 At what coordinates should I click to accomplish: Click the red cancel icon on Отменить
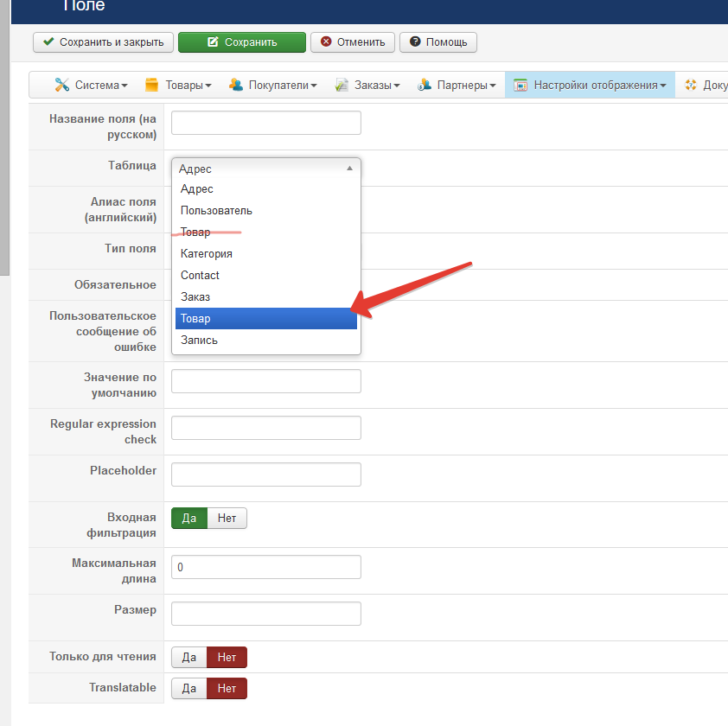[x=327, y=41]
